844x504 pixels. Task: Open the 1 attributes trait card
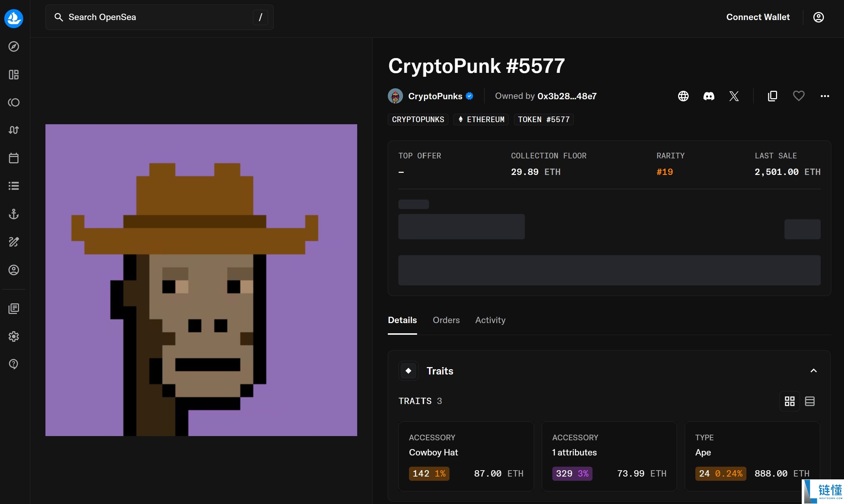609,456
